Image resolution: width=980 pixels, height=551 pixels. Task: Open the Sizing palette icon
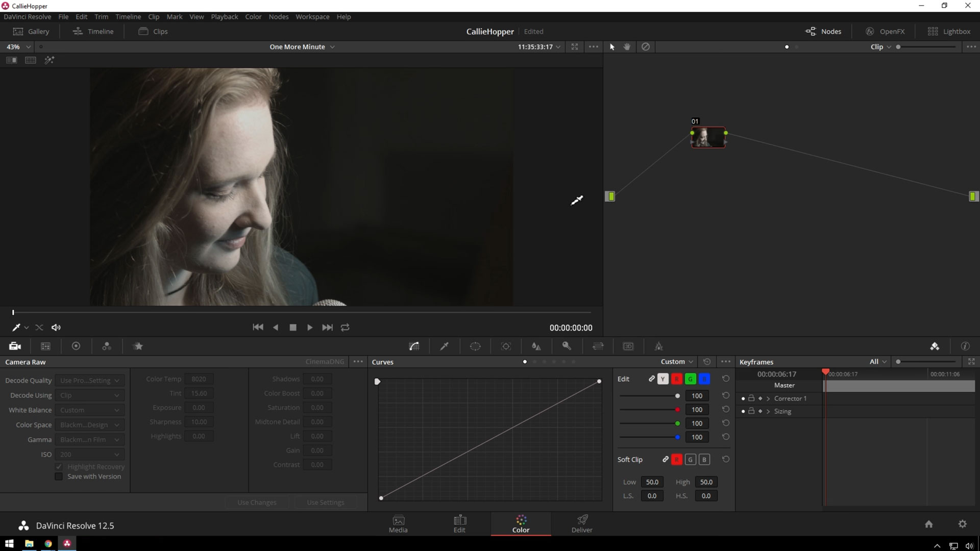pyautogui.click(x=598, y=346)
